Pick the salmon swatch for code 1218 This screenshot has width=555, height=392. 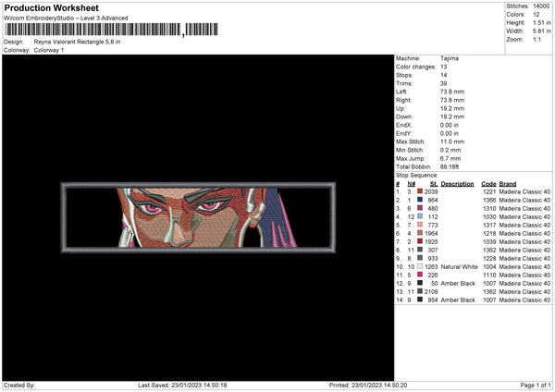420,233
